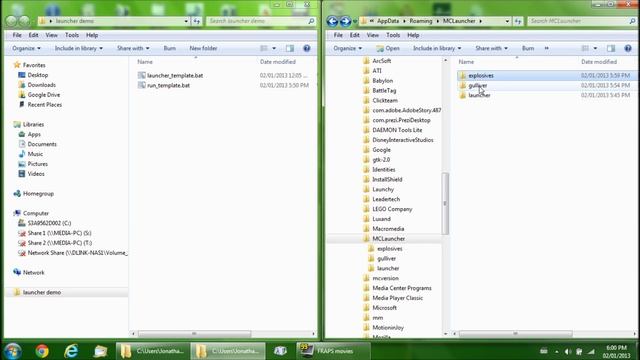Select Network in launcher demo sidebar
The height and width of the screenshot is (360, 640).
[33, 272]
